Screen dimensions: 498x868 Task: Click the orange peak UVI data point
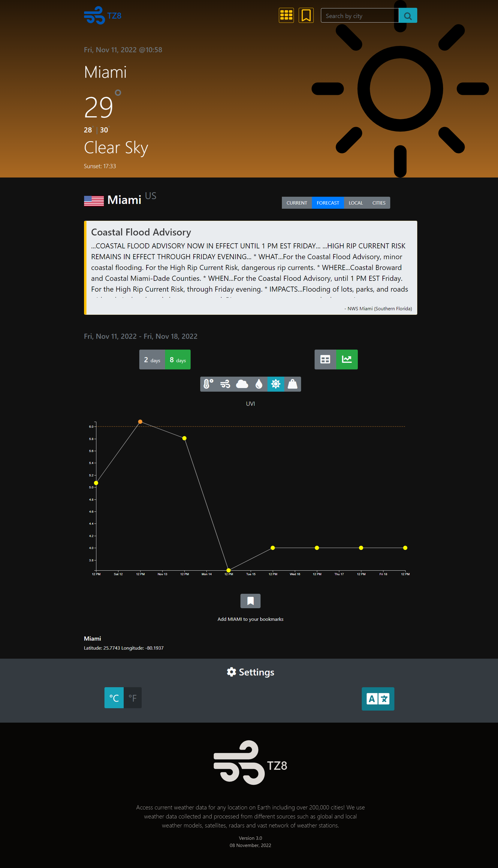coord(140,421)
